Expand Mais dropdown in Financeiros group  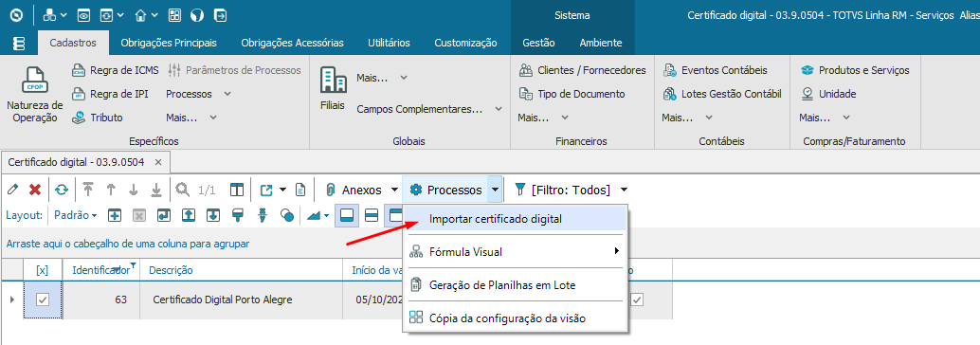tap(565, 118)
